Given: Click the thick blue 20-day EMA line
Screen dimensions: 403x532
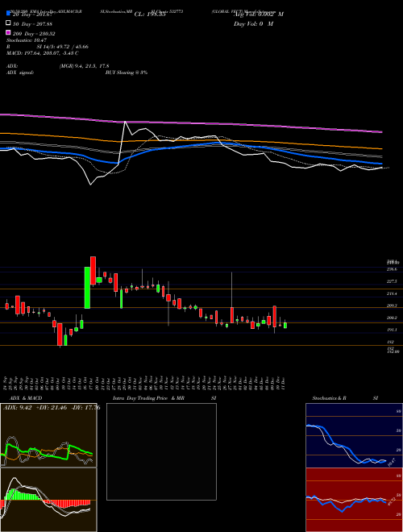Looking at the screenshot, I should coord(190,145).
